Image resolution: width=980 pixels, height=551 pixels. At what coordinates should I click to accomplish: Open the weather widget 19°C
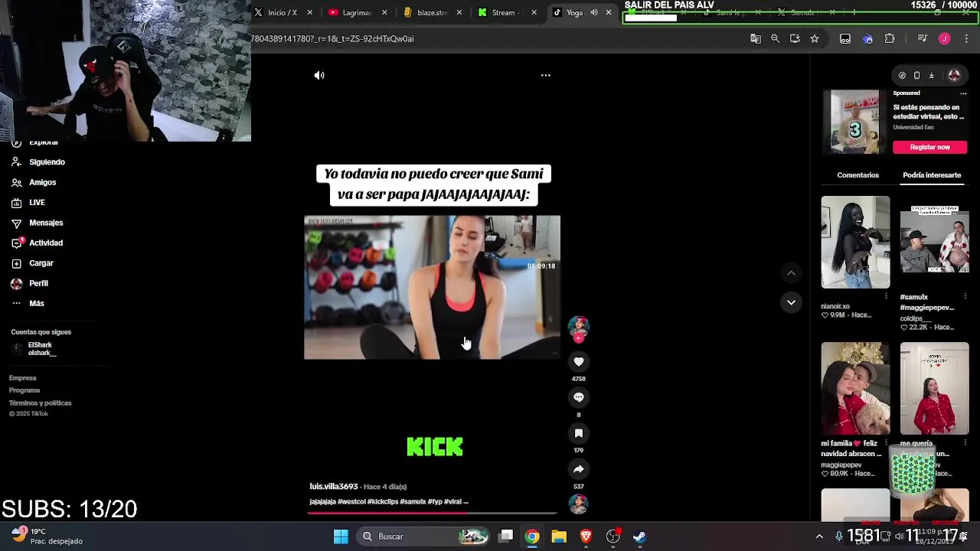[46, 536]
